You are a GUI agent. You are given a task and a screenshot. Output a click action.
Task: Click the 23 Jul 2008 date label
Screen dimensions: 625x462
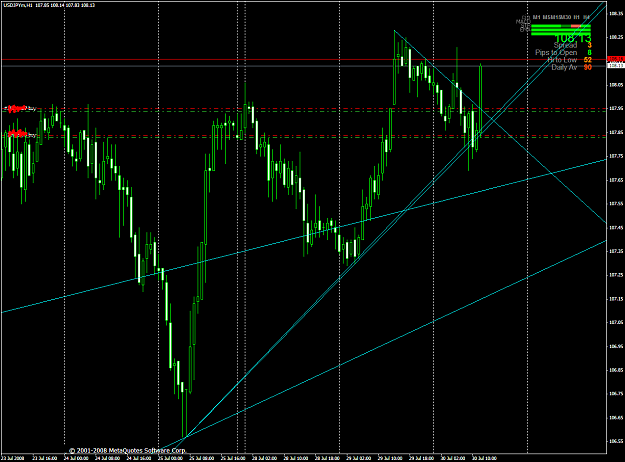click(x=13, y=458)
